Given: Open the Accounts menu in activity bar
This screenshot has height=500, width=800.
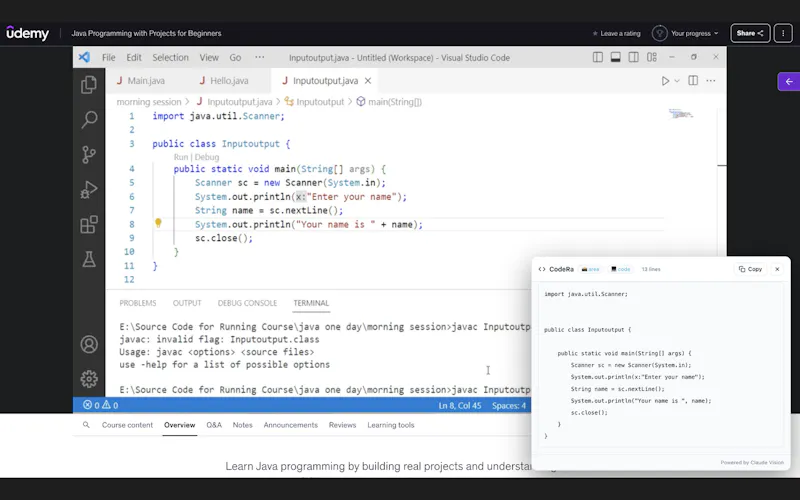Looking at the screenshot, I should pos(89,344).
